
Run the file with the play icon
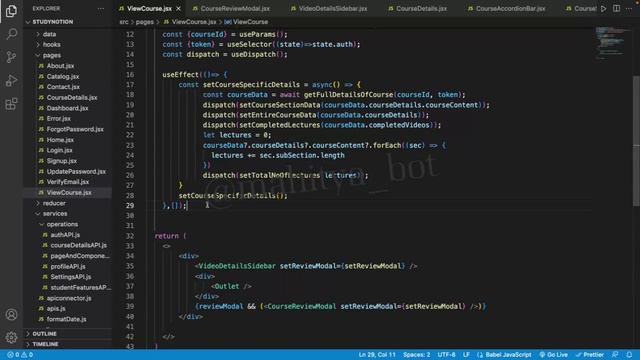(x=603, y=9)
